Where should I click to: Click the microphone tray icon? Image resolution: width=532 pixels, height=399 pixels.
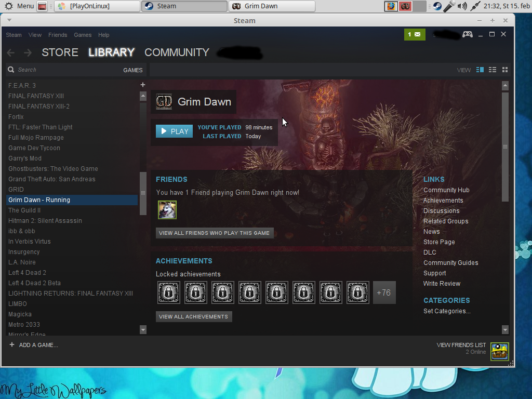click(449, 6)
